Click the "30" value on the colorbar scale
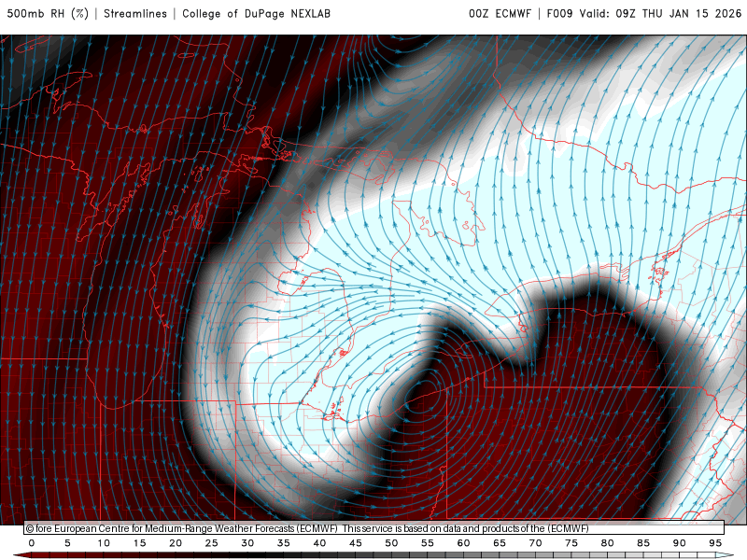 coord(247,543)
